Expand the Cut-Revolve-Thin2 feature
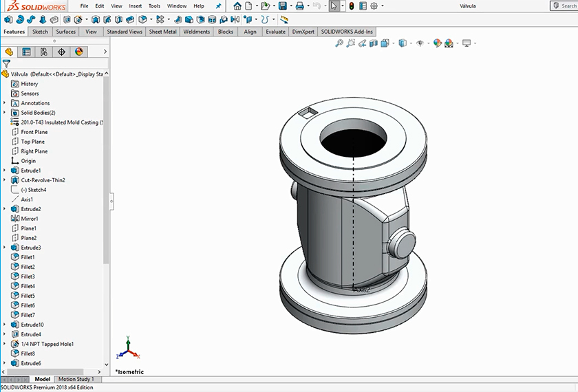Viewport: 578px width, 392px height. (x=5, y=180)
